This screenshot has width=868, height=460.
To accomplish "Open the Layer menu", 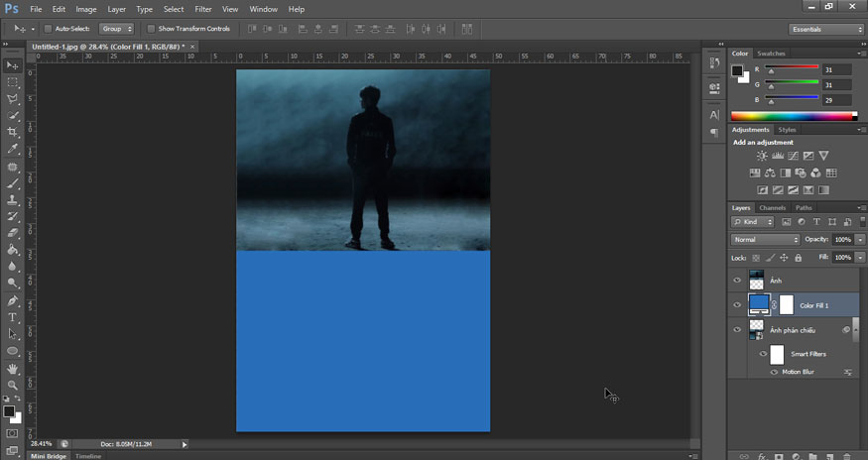I will coord(116,9).
